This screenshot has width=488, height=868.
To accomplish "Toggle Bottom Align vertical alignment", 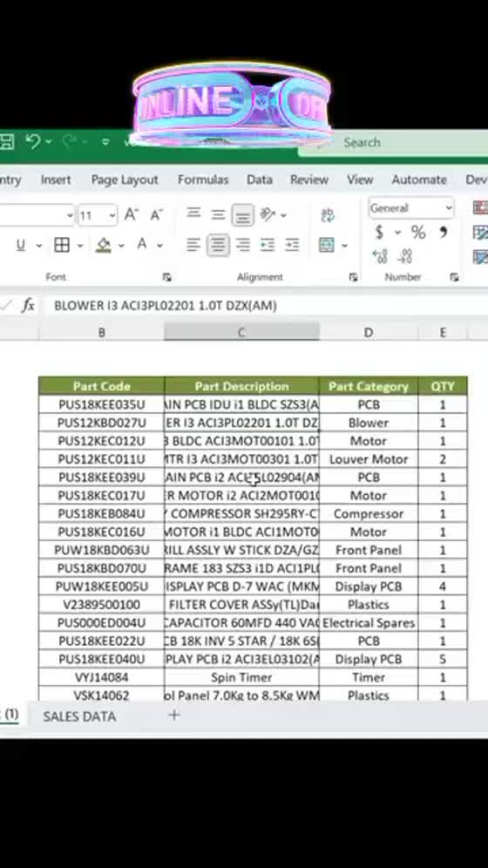I will point(242,214).
